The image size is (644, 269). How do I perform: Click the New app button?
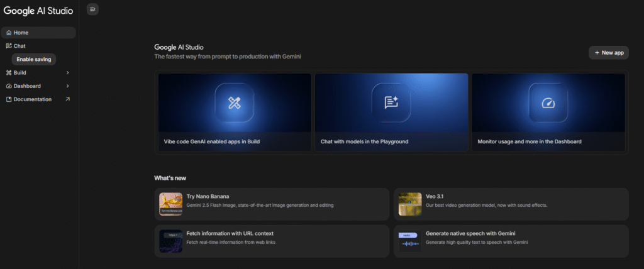(608, 53)
